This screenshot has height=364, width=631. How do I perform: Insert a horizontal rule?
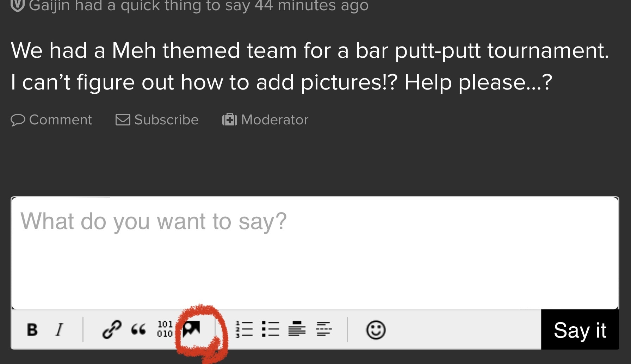[324, 329]
